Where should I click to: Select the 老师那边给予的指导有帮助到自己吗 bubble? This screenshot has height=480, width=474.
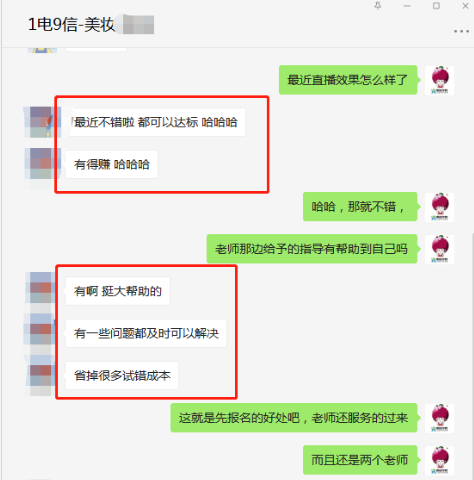click(x=312, y=249)
